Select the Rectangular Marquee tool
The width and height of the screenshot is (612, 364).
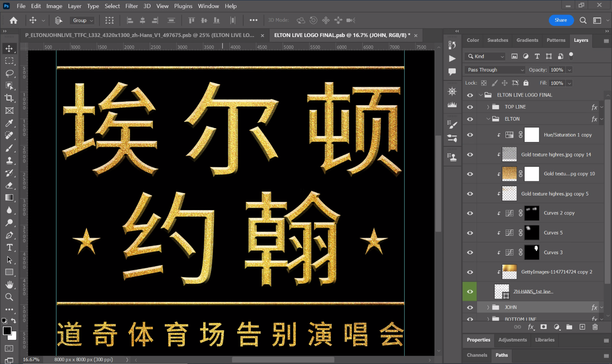point(9,61)
